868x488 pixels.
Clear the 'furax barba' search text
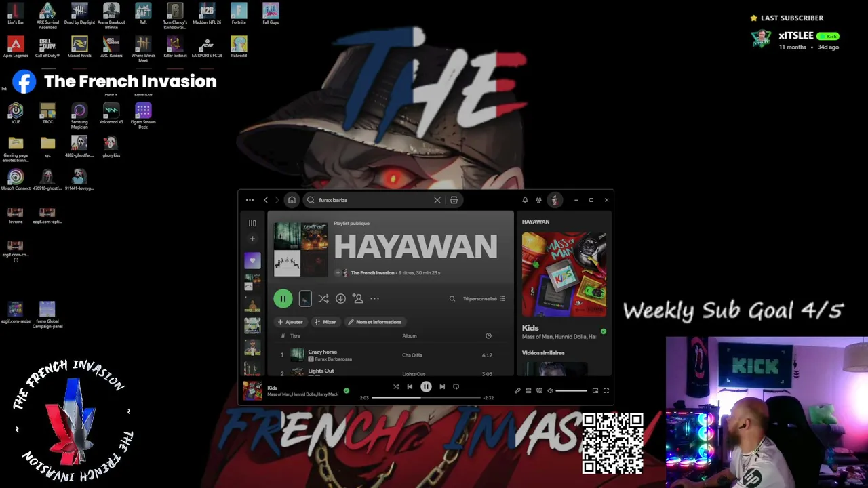point(437,200)
